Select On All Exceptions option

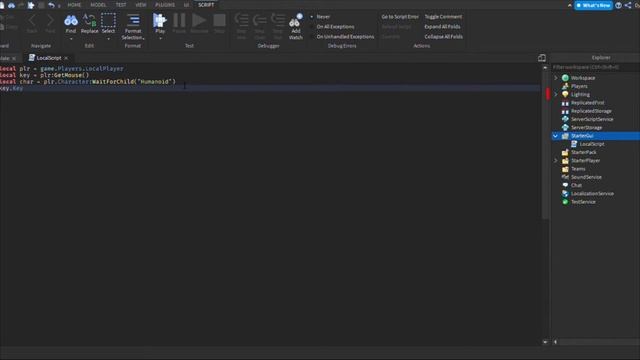coord(335,27)
